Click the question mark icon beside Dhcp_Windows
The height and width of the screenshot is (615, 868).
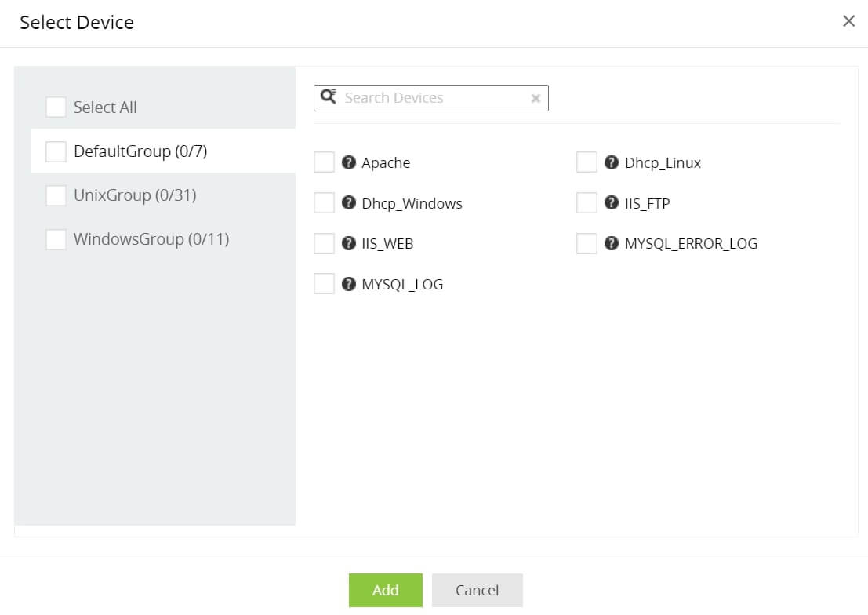350,203
